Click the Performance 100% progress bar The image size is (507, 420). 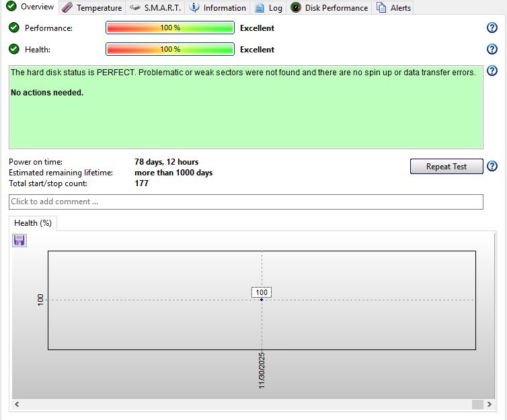point(170,28)
